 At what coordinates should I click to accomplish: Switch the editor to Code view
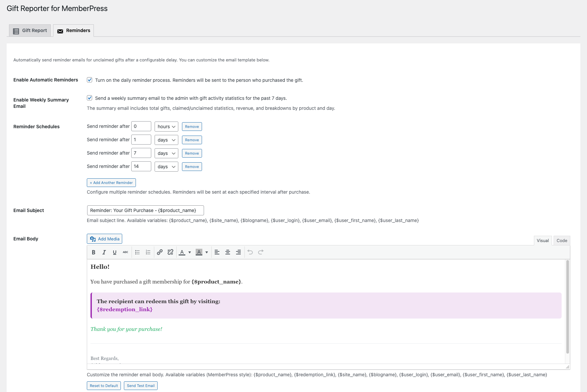[x=562, y=240]
